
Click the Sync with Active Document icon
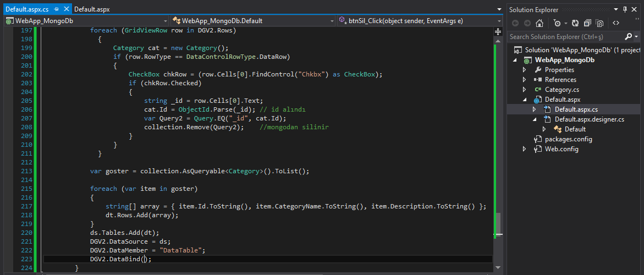pos(575,23)
